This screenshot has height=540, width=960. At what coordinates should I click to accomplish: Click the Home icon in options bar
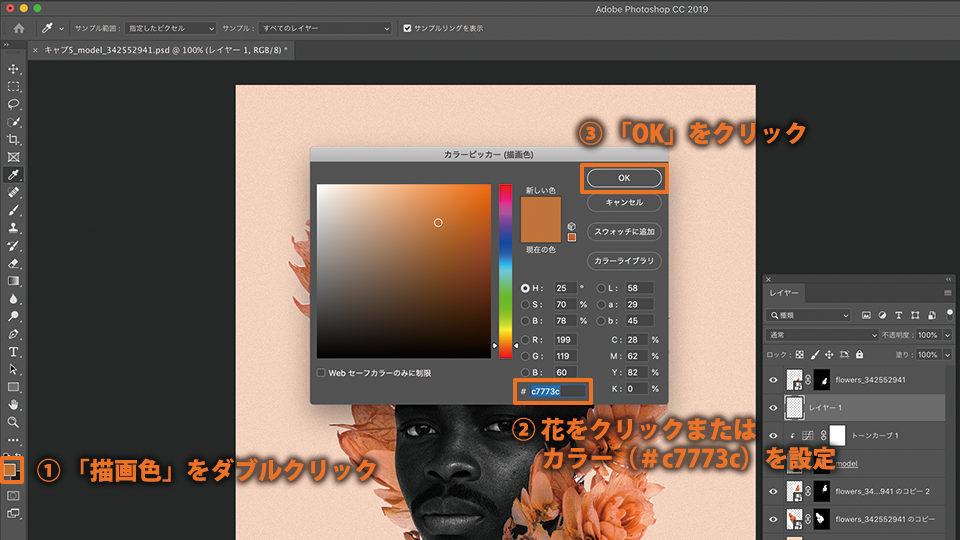tap(19, 28)
